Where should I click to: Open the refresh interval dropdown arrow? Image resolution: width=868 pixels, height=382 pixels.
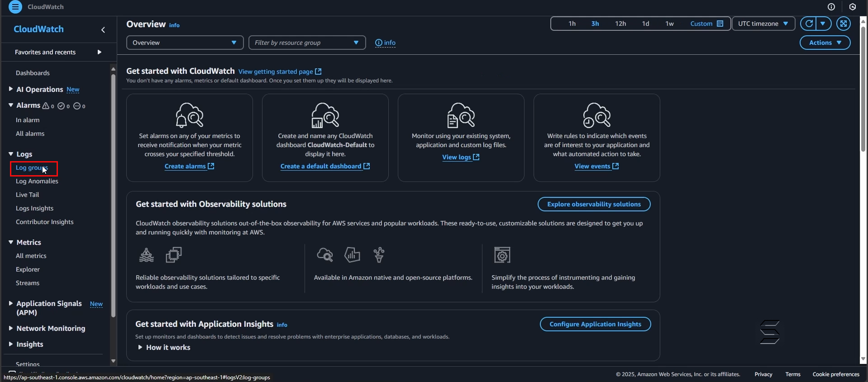[823, 24]
